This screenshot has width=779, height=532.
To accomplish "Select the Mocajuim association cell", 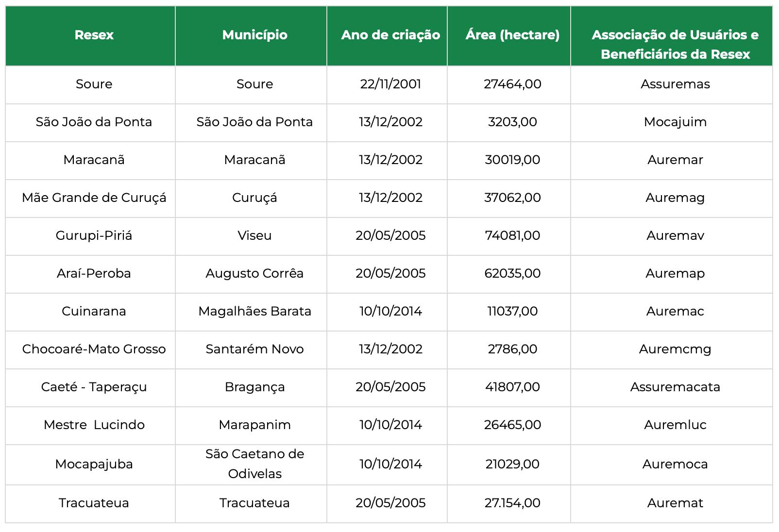I will click(x=672, y=122).
